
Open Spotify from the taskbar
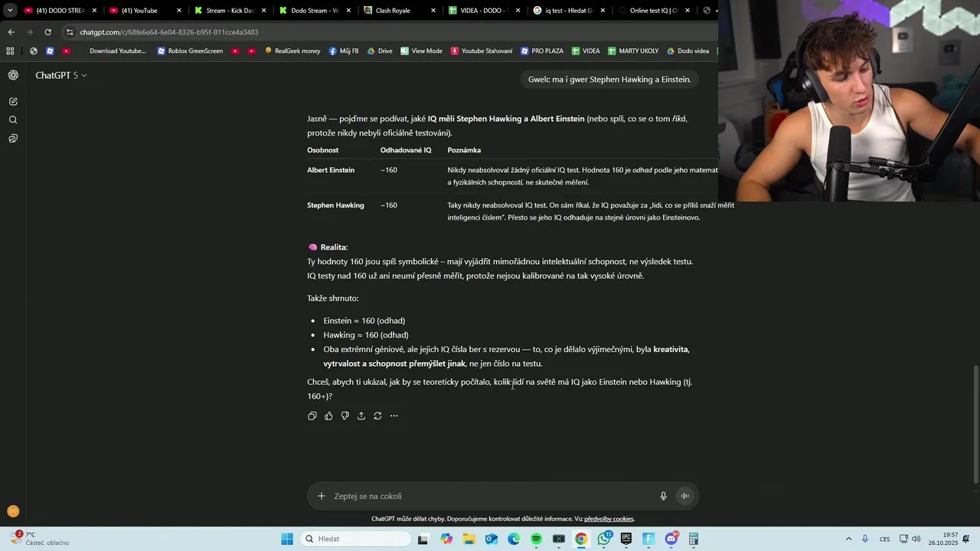[x=537, y=539]
